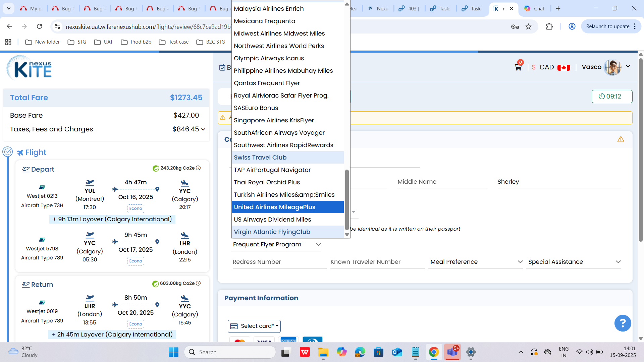The width and height of the screenshot is (644, 362).
Task: Focus the Known Traveler Number field
Action: 377,262
